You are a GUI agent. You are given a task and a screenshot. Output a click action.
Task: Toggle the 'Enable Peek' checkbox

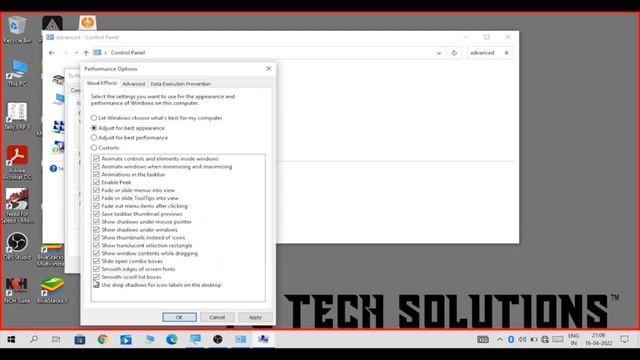96,182
